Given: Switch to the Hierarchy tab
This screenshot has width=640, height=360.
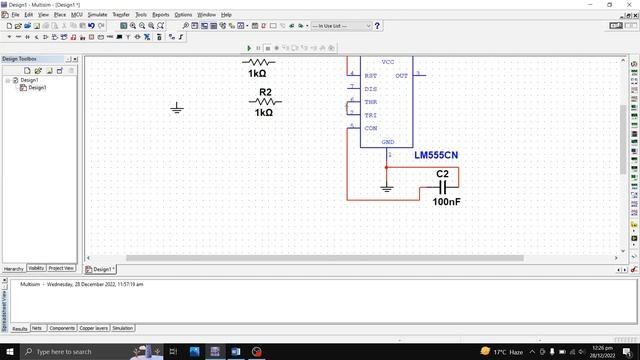Looking at the screenshot, I should (13, 269).
